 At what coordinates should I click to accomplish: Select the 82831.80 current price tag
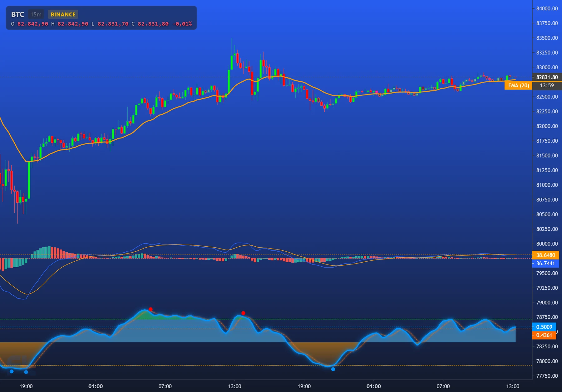pos(547,77)
